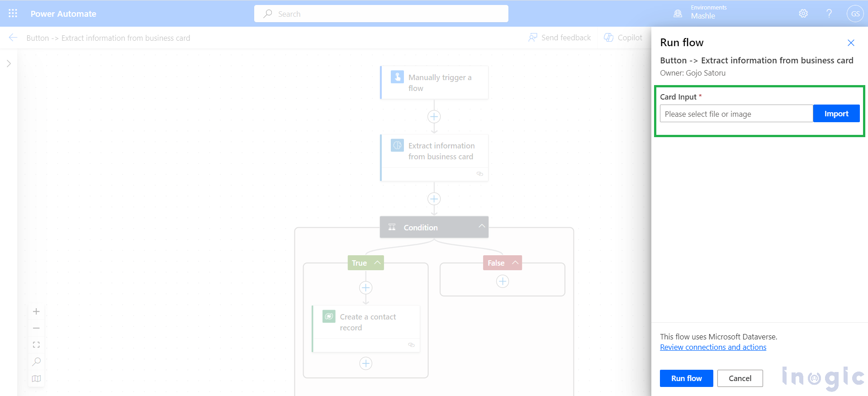This screenshot has height=396, width=868.
Task: Select the Extract information from business card action
Action: point(434,157)
